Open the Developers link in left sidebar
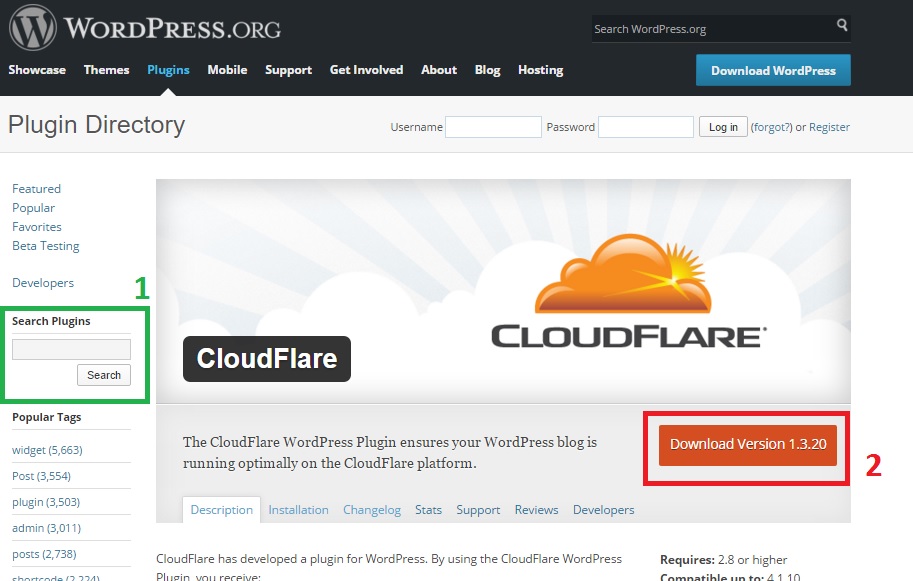This screenshot has height=581, width=913. click(x=43, y=283)
